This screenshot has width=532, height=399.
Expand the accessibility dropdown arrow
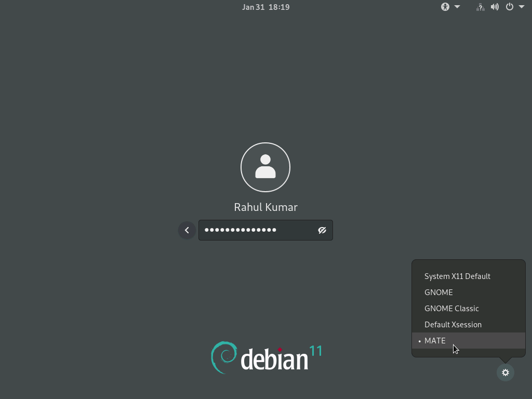[457, 7]
